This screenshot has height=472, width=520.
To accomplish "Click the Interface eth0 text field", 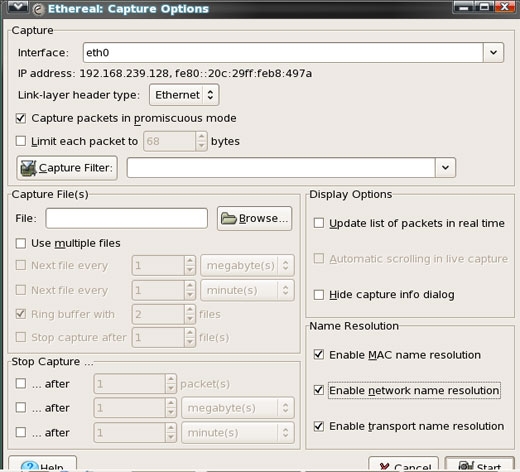I will [283, 52].
